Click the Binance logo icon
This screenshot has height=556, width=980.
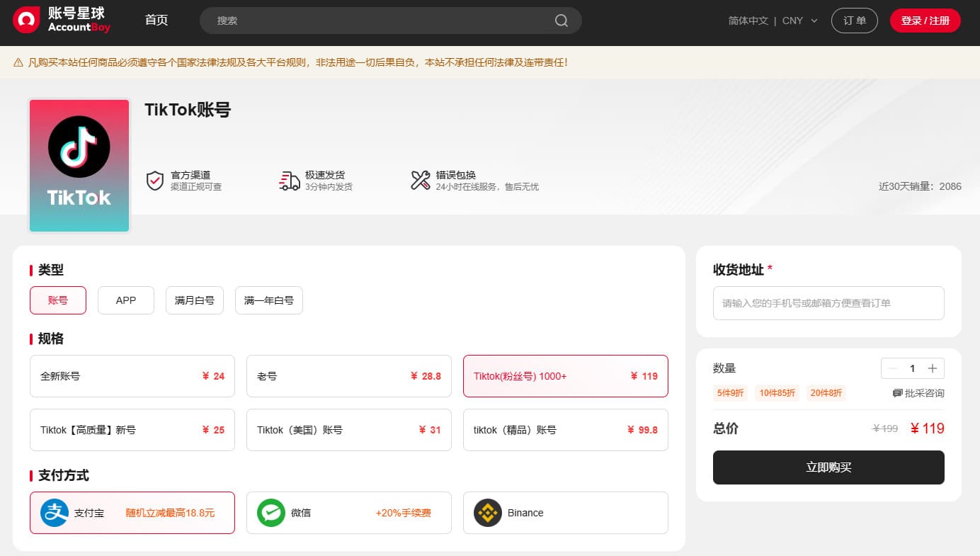point(488,513)
